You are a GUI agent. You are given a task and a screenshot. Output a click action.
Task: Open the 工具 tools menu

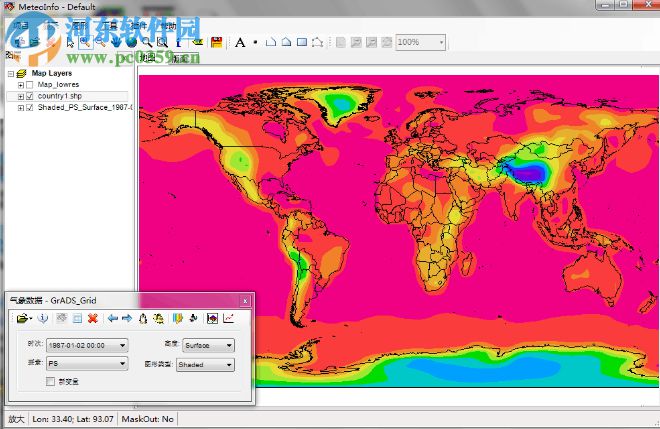pos(111,26)
